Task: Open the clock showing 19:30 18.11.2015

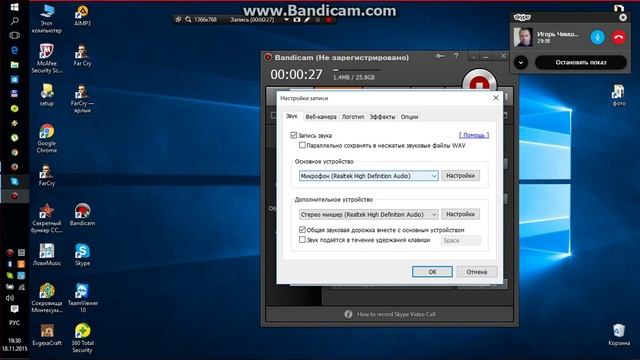Action: click(14, 344)
